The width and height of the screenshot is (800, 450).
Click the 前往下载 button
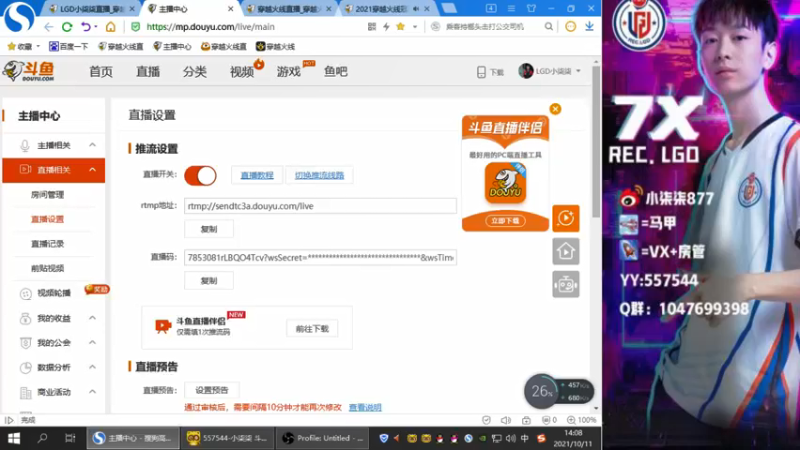(312, 329)
